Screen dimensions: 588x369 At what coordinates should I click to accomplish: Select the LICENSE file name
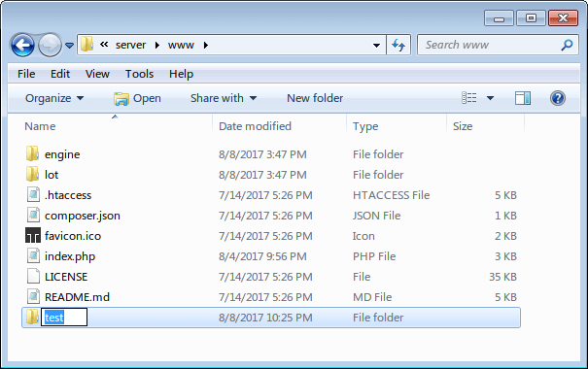(66, 277)
